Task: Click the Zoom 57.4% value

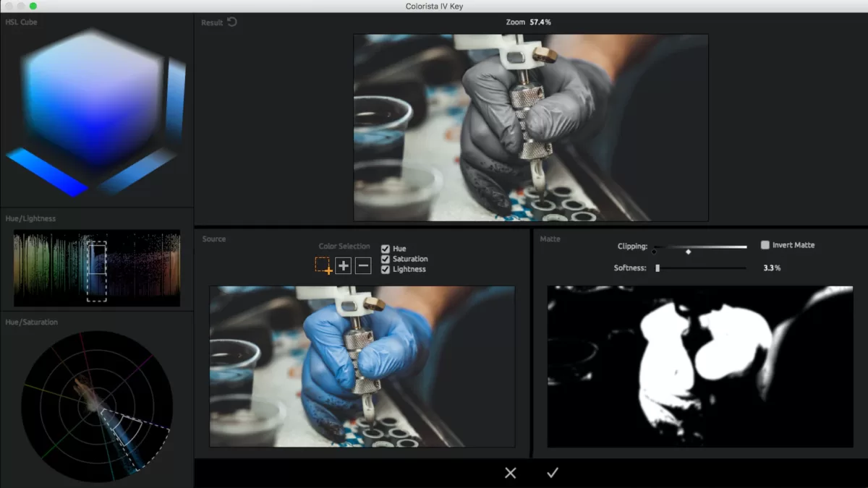Action: point(540,22)
